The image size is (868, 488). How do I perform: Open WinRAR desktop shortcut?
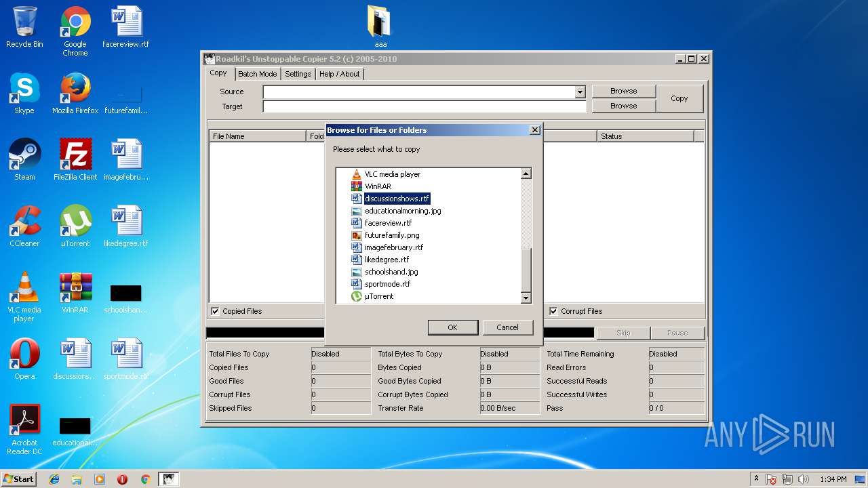(x=75, y=293)
